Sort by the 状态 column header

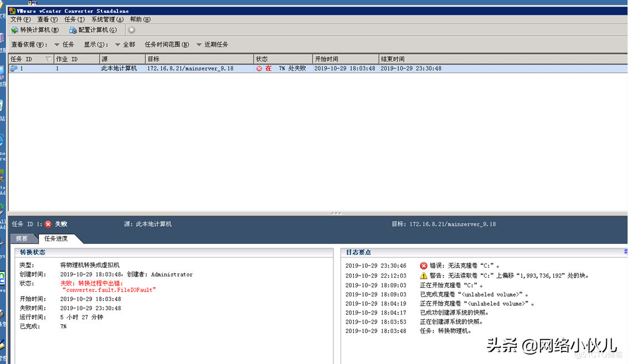click(283, 59)
